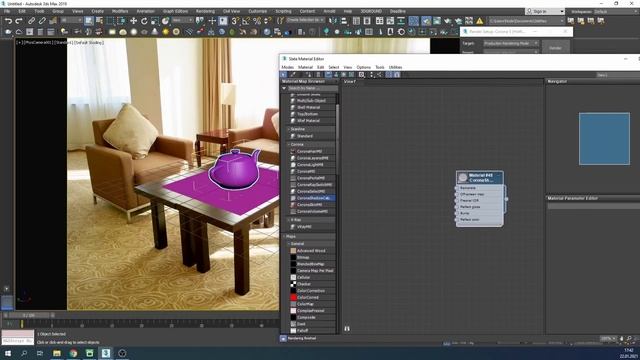Open Material Editor's Modes menu

click(x=288, y=67)
